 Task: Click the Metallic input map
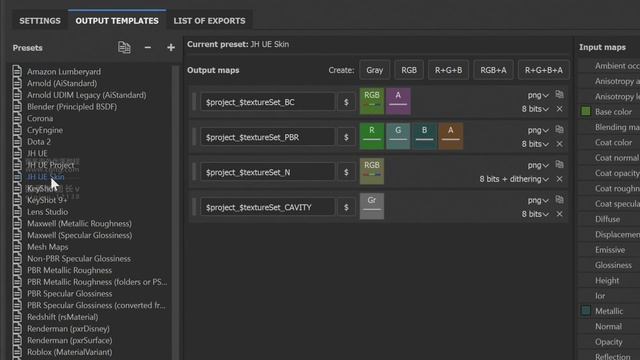coord(609,311)
